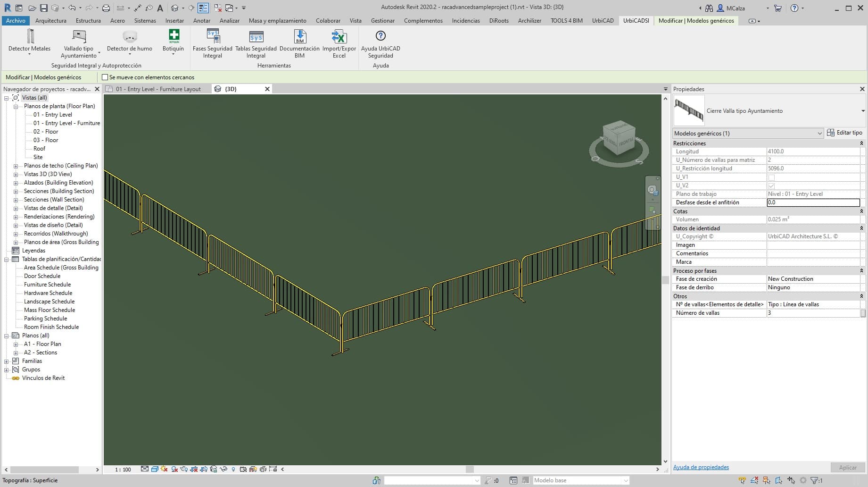Click the 3D view vertical scrollbar thumb
Screen dimensions: 868x487
point(665,280)
